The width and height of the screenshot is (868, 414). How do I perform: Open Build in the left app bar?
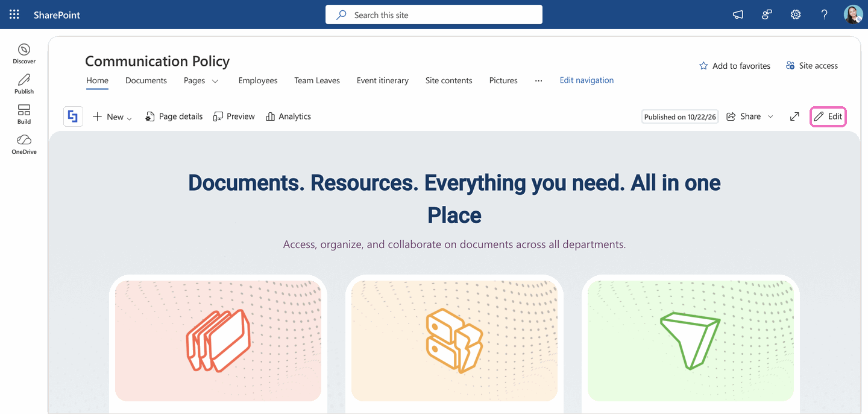24,114
